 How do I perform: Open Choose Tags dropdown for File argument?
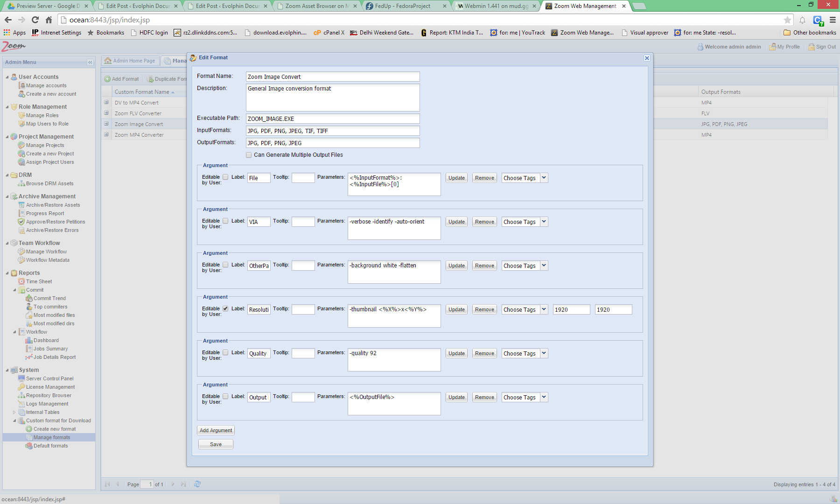coord(544,178)
